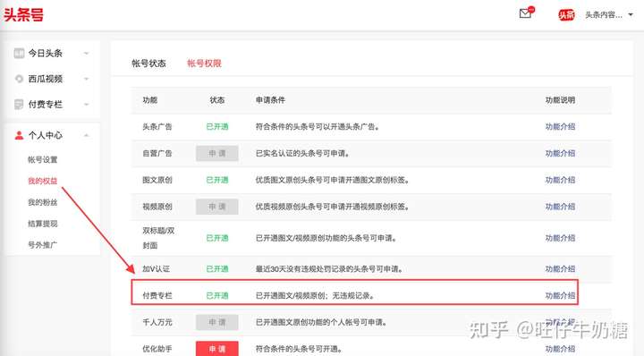Image resolution: width=644 pixels, height=356 pixels.
Task: Click the 功能 column header
Action: point(150,100)
